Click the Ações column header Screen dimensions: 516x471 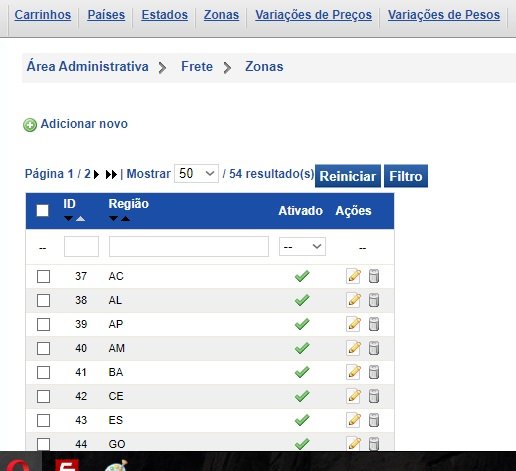[353, 211]
